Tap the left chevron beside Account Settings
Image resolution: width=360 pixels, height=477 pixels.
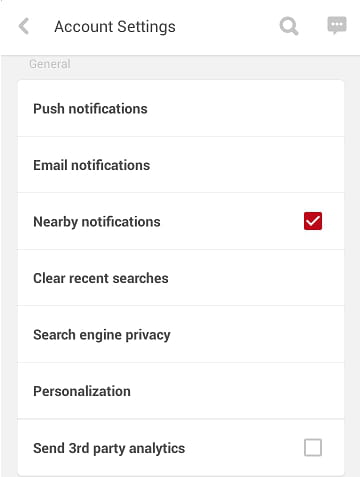coord(24,26)
